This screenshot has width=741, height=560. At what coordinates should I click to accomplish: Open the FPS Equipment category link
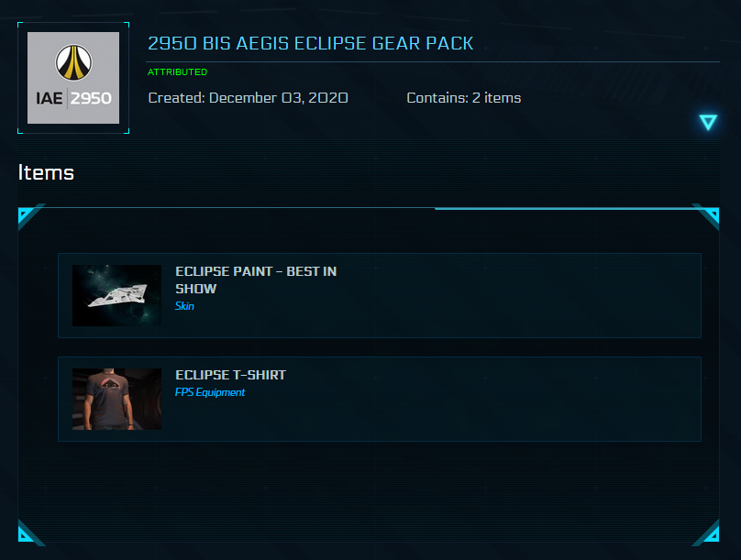[x=210, y=391]
